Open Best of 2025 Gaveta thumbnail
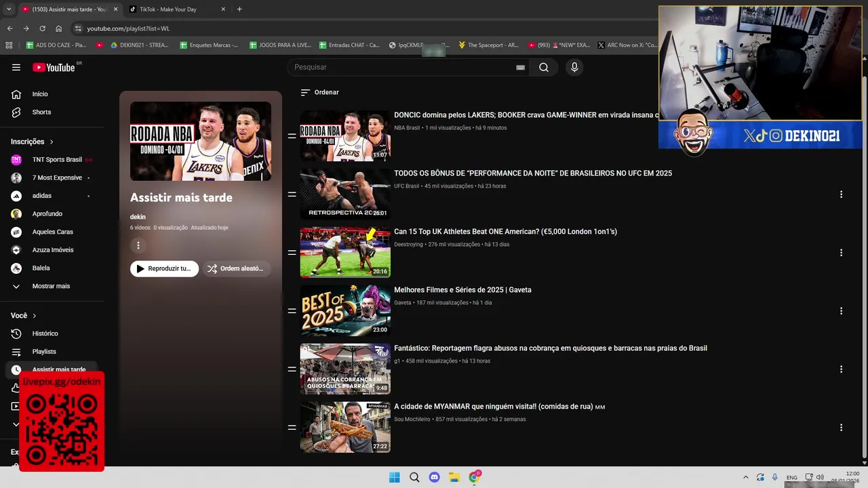This screenshot has height=488, width=868. [x=345, y=310]
